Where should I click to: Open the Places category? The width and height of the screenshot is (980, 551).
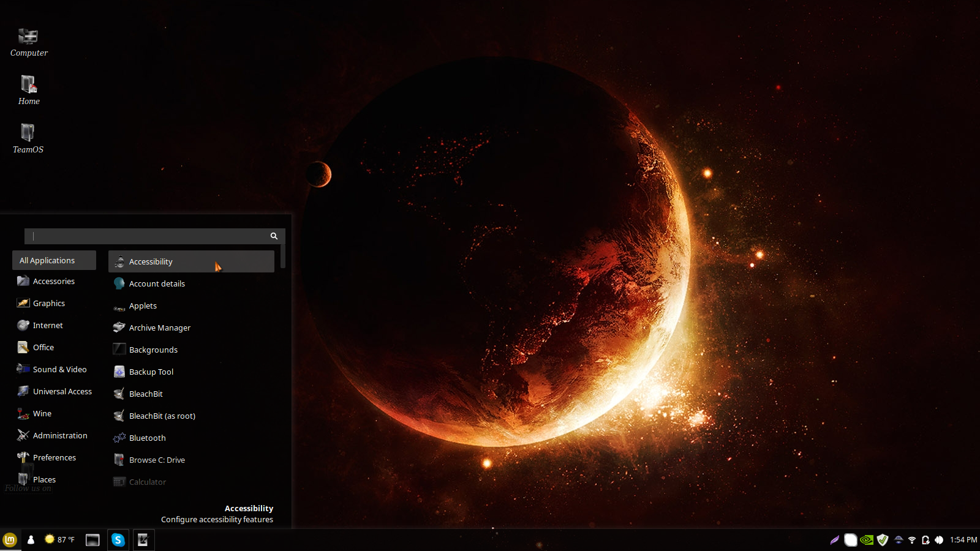54,479
